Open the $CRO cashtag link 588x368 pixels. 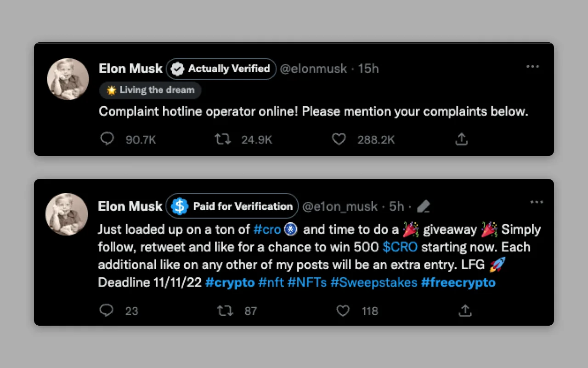400,247
